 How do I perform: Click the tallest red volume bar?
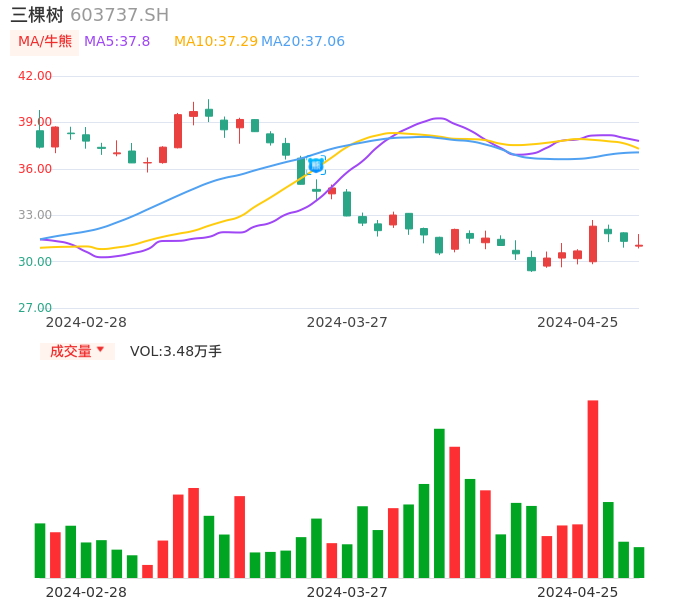tap(593, 488)
